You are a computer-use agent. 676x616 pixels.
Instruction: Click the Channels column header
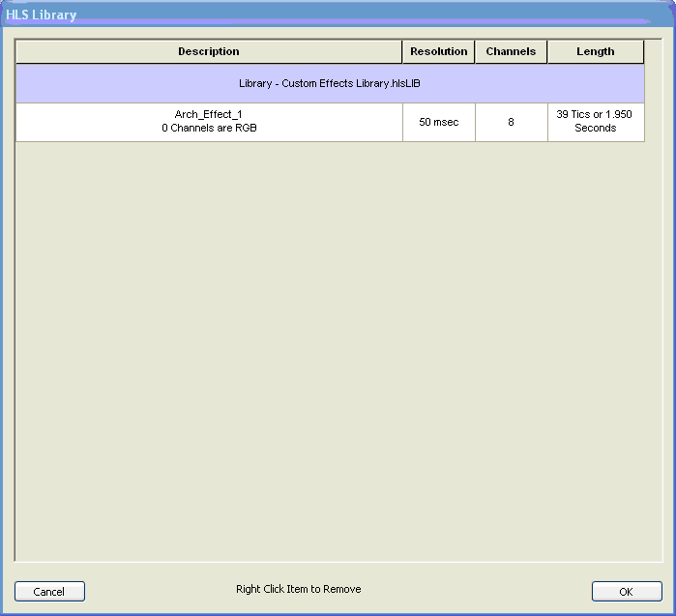511,51
